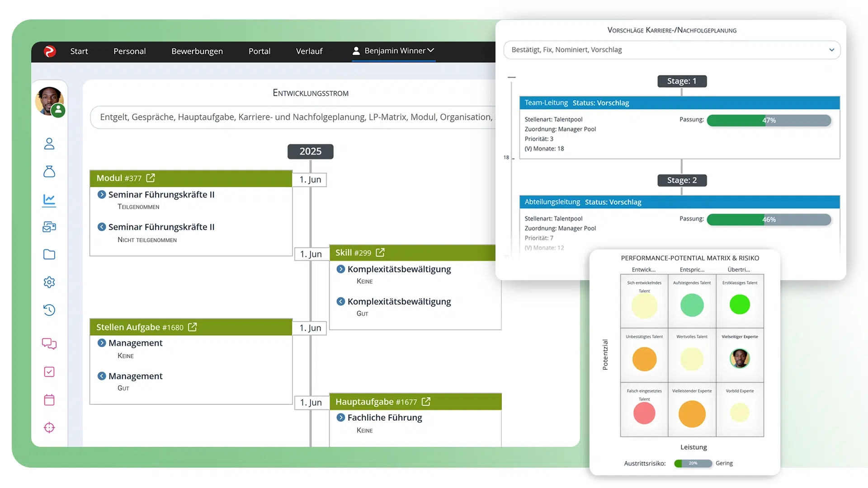The height and width of the screenshot is (488, 868).
Task: Click the crosshair target sidebar icon
Action: (49, 427)
